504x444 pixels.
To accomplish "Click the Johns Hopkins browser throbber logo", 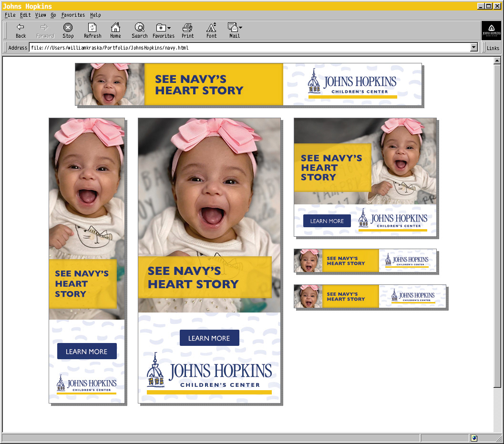I will [491, 30].
